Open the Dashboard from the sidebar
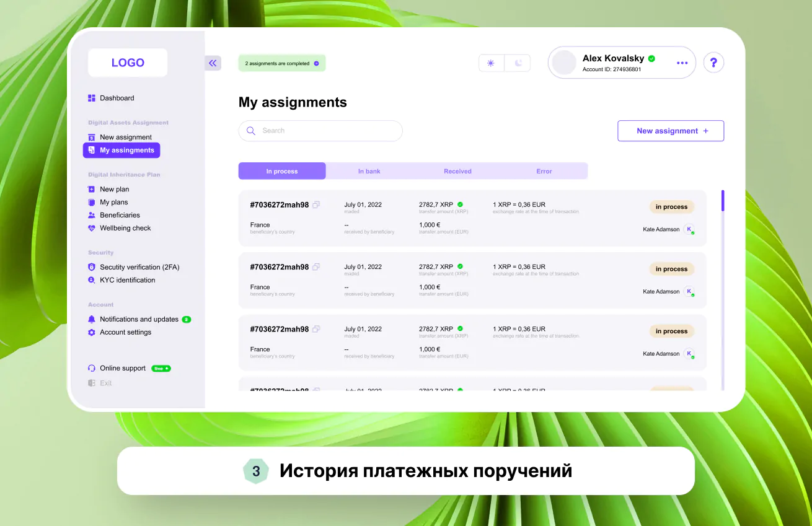The height and width of the screenshot is (526, 812). 116,98
